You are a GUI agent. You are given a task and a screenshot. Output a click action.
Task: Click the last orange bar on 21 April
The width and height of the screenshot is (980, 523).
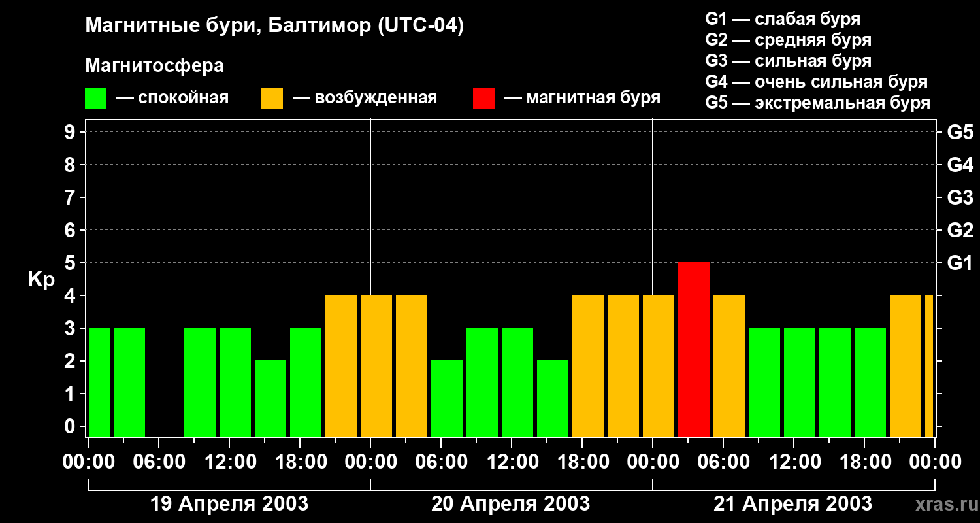[928, 365]
